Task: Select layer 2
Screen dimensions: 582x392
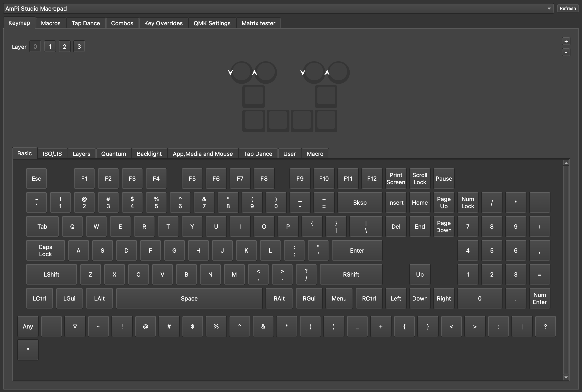Action: (x=65, y=46)
